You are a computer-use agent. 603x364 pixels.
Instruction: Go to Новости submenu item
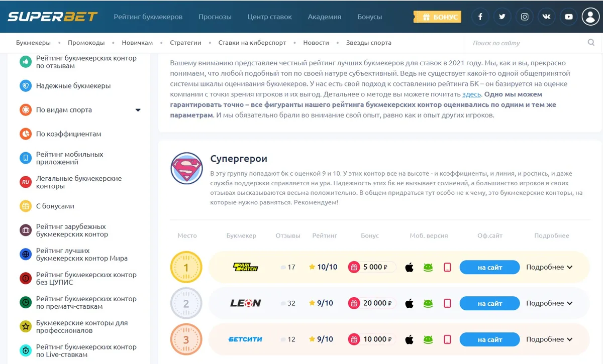(316, 43)
